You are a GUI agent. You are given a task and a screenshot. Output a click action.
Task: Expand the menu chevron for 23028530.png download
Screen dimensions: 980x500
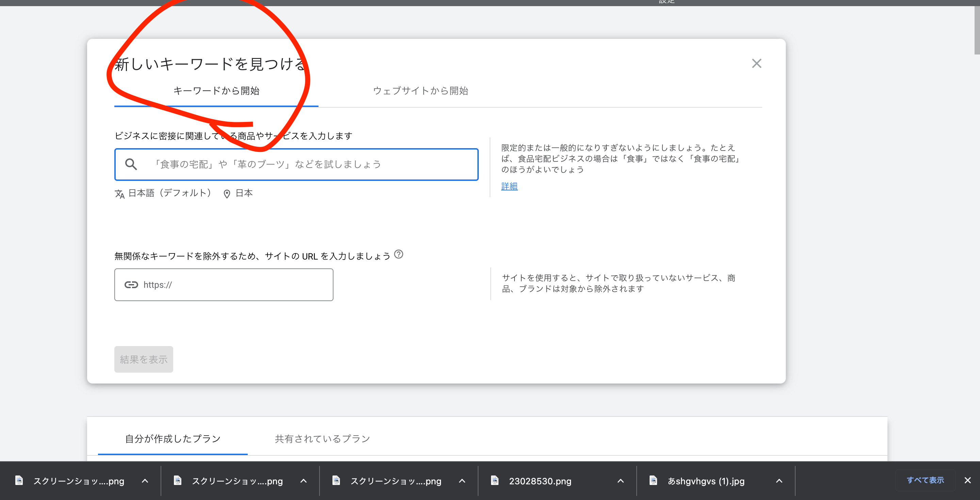pos(620,481)
